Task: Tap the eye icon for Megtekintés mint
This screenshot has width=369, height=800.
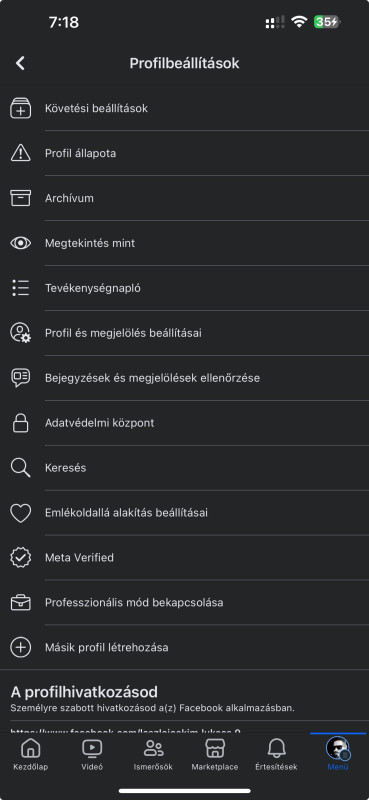Action: coord(21,243)
